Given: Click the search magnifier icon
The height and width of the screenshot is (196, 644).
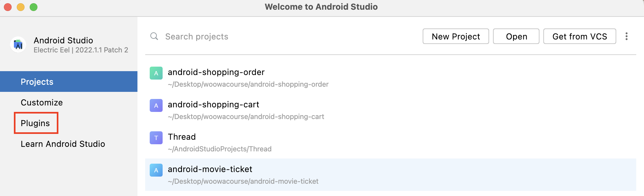Looking at the screenshot, I should pos(154,36).
